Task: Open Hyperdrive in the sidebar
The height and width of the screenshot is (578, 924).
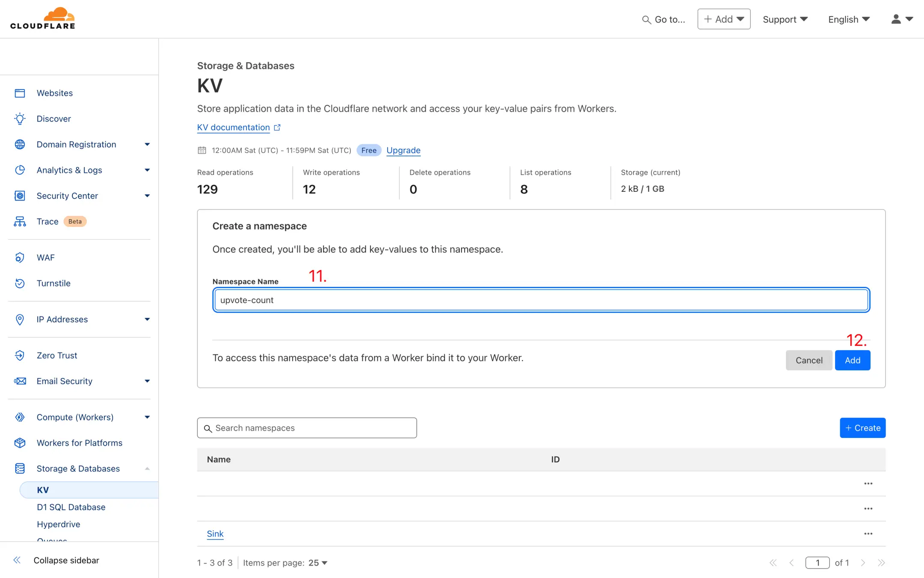Action: pos(59,524)
